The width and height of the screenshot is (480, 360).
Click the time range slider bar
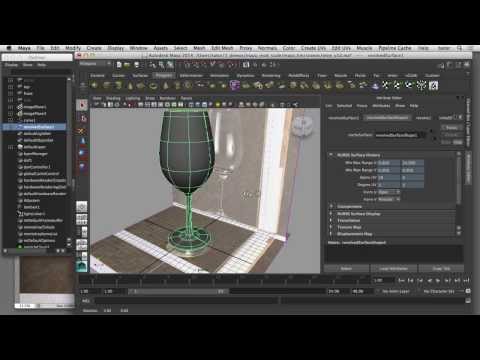[177, 291]
